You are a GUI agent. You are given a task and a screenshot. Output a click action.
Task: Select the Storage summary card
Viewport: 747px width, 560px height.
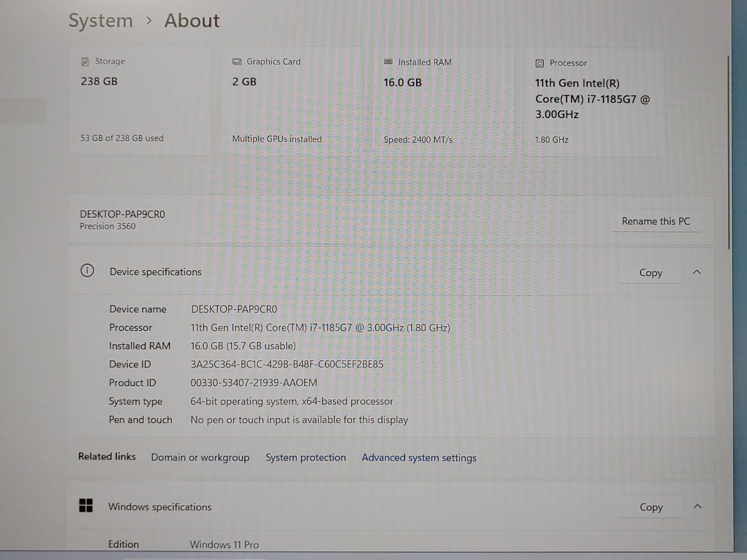tap(140, 100)
